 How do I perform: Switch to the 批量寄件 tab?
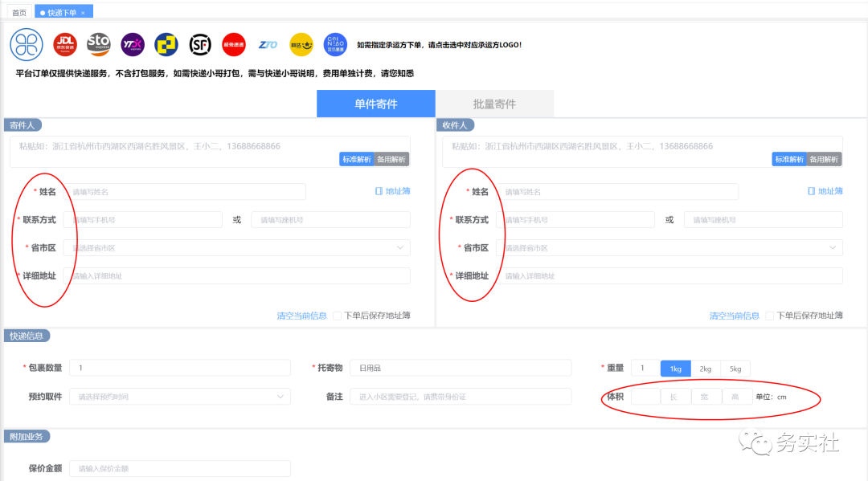[x=494, y=104]
